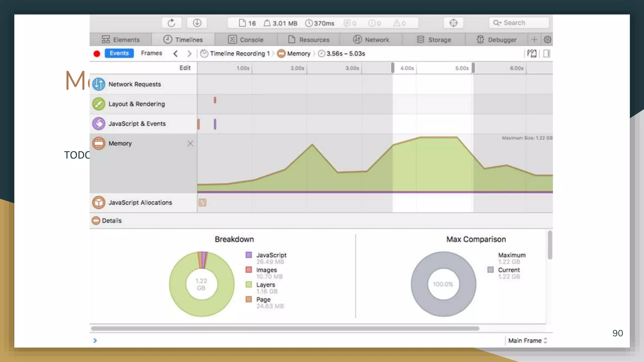Click the 3.56s – 5.03s time range breadcrumb

tap(341, 54)
